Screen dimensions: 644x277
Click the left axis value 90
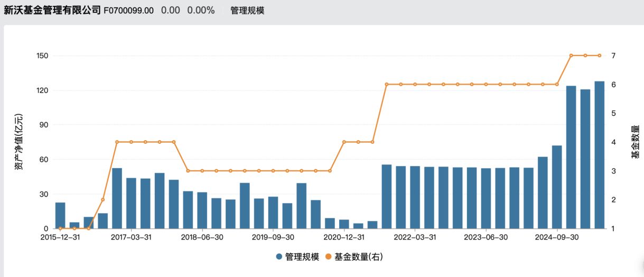coord(44,125)
